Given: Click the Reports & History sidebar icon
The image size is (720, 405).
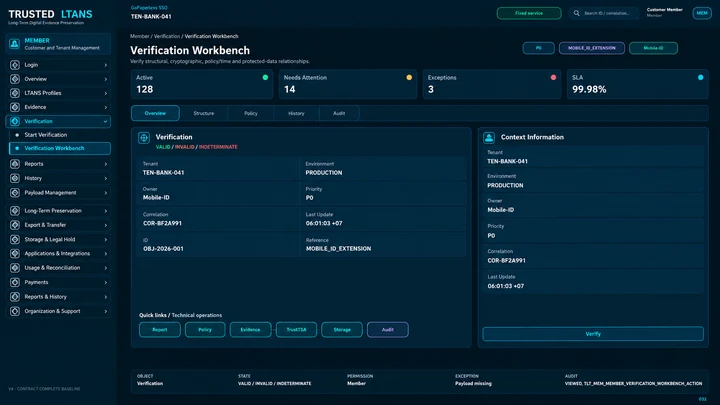Looking at the screenshot, I should [15, 297].
